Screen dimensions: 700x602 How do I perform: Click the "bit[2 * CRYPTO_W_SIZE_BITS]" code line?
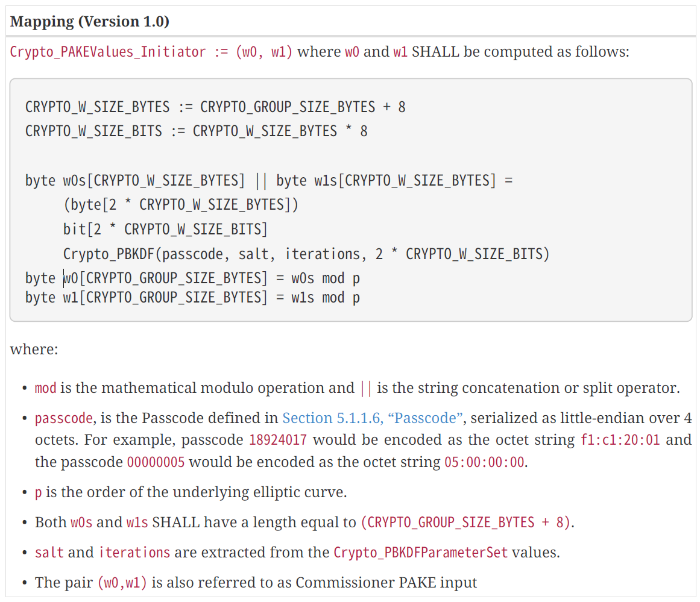(x=165, y=230)
